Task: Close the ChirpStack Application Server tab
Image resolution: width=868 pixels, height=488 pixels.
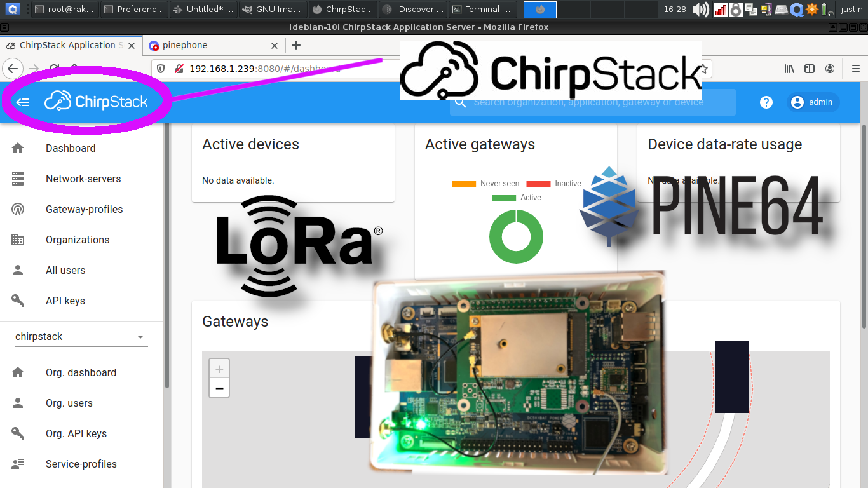Action: 132,46
